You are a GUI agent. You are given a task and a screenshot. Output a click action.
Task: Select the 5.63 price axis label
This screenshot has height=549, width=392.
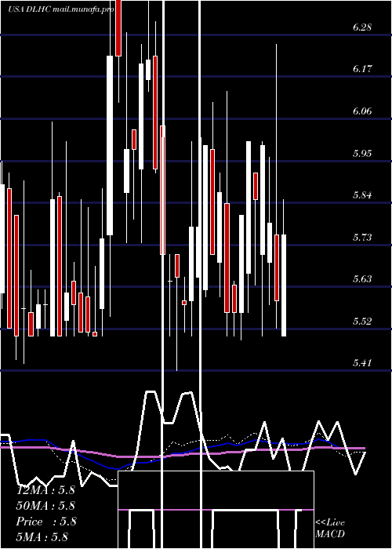click(362, 279)
